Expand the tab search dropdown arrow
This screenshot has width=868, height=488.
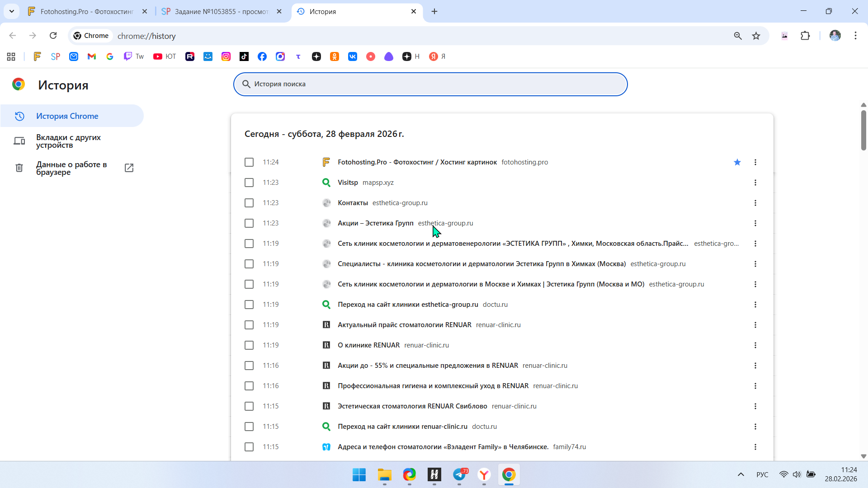(x=12, y=11)
